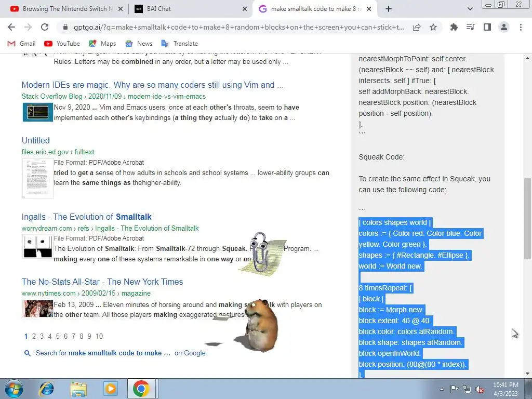The height and width of the screenshot is (399, 532).
Task: Toggle the Chrome side panel icon
Action: coord(487,27)
